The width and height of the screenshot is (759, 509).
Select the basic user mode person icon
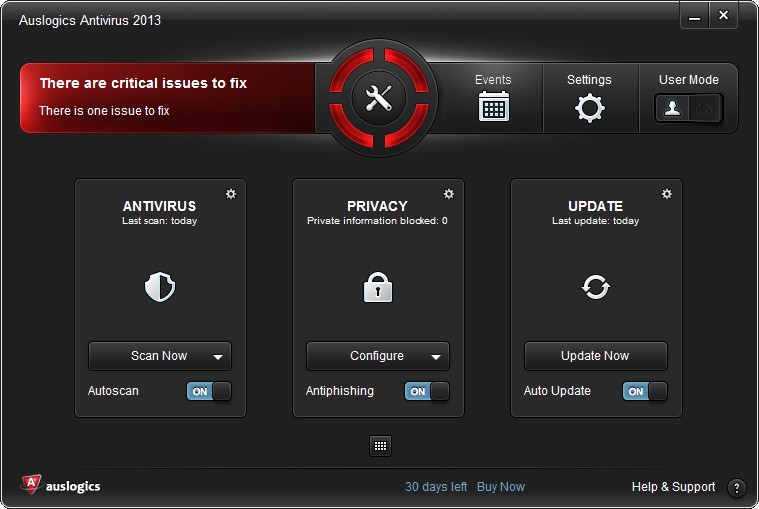click(672, 108)
